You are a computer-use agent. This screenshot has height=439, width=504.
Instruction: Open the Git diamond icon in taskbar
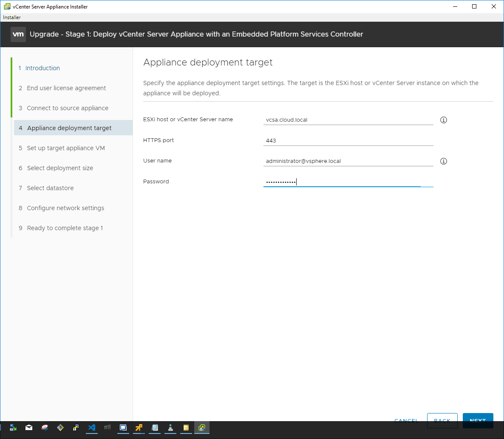[x=60, y=428]
